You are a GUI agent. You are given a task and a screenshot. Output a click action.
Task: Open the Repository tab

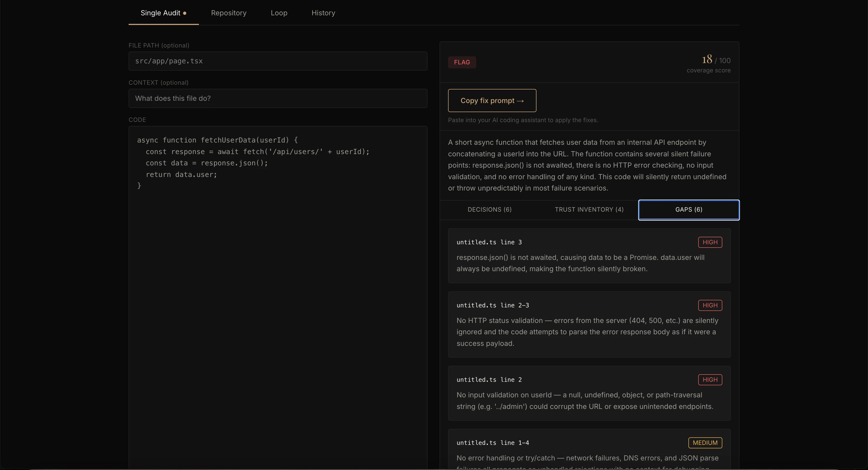[x=229, y=13]
